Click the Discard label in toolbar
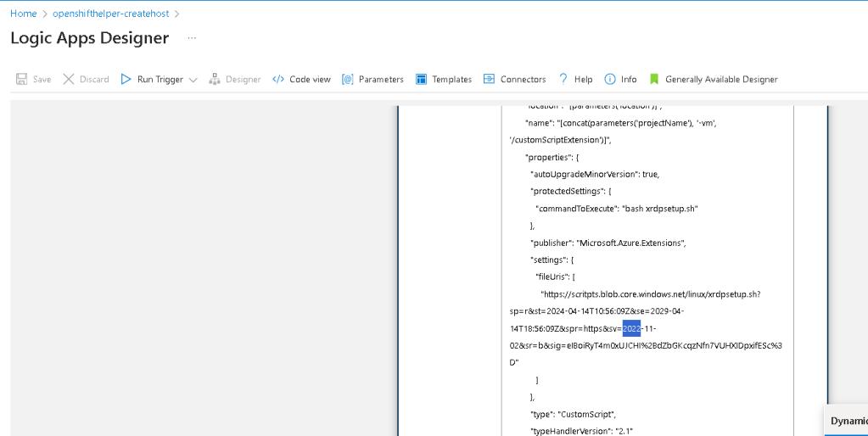This screenshot has height=436, width=868. click(x=94, y=79)
